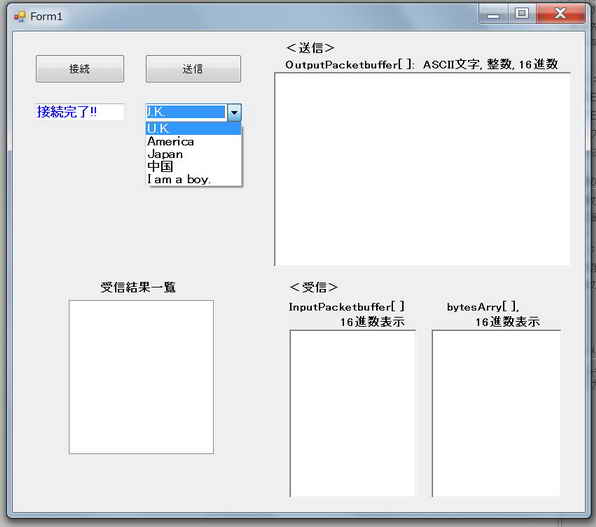This screenshot has height=527, width=596.
Task: Maximize the Form1 window
Action: (522, 14)
